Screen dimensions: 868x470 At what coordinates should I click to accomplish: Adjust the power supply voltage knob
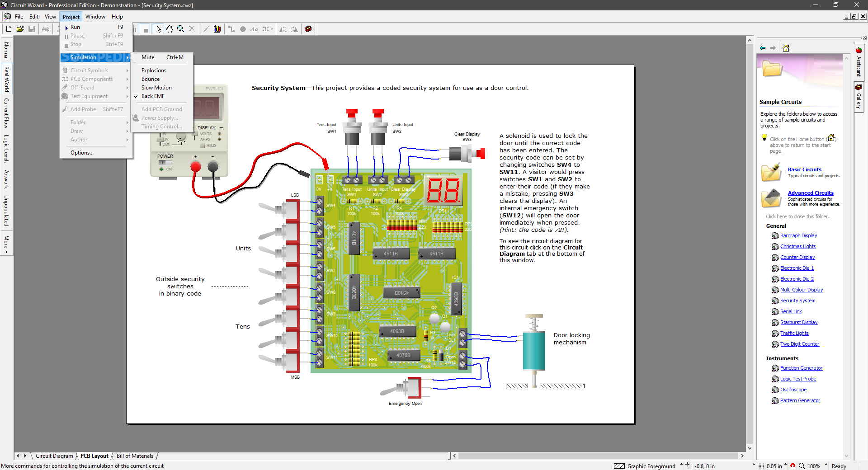[181, 137]
